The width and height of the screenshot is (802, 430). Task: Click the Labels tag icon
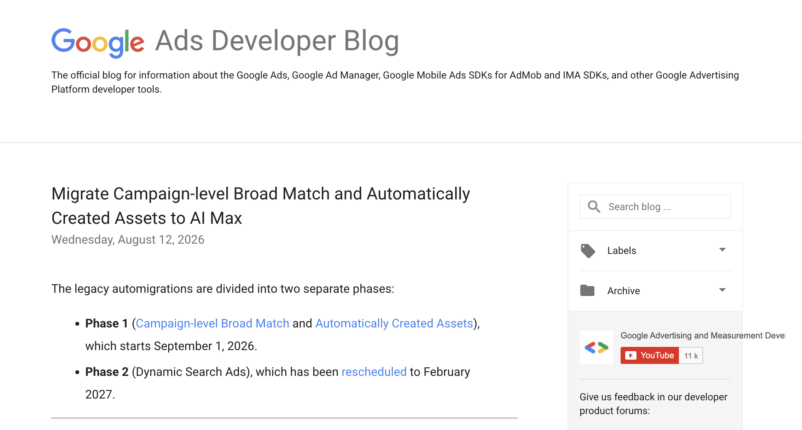pos(588,251)
